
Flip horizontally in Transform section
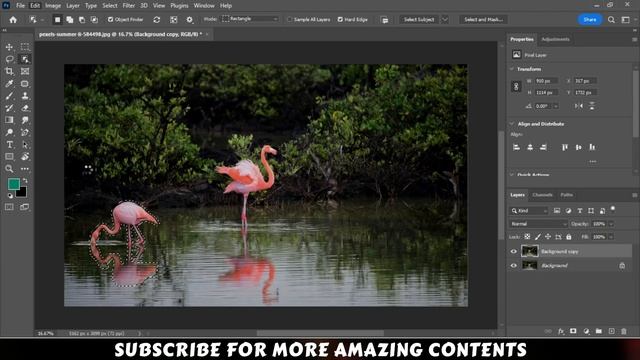pos(579,106)
